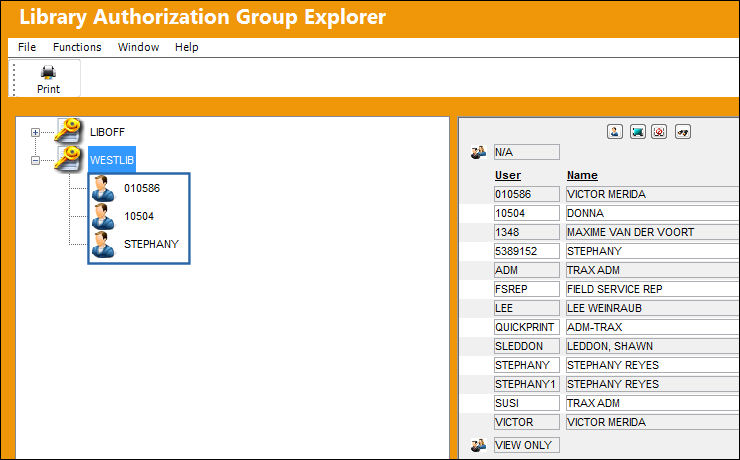Click name VICTOR MERIDA in the VICTOR row
The height and width of the screenshot is (460, 740).
[x=653, y=422]
